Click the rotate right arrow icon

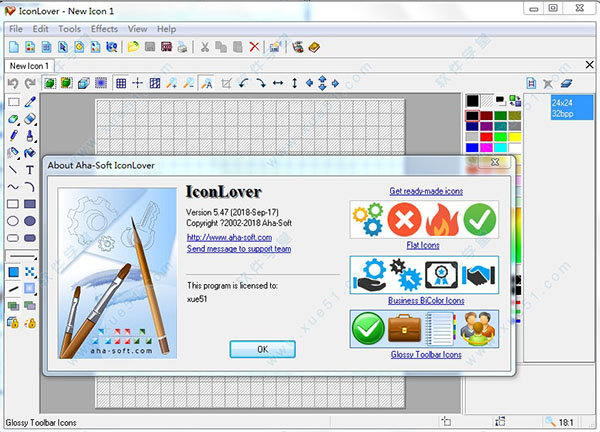(261, 83)
